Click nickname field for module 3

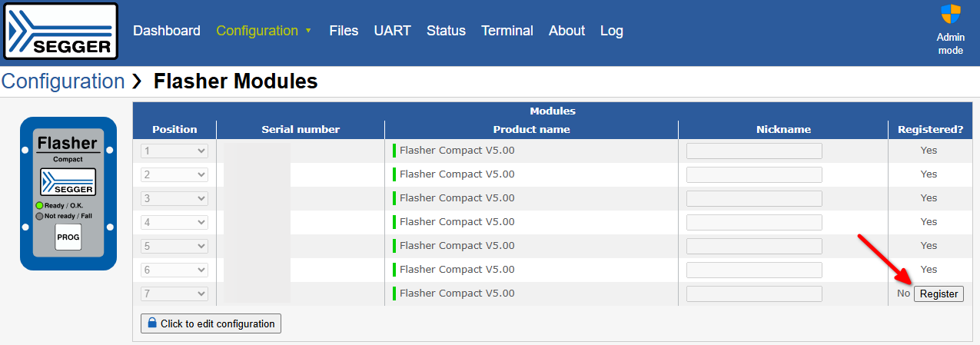point(754,198)
